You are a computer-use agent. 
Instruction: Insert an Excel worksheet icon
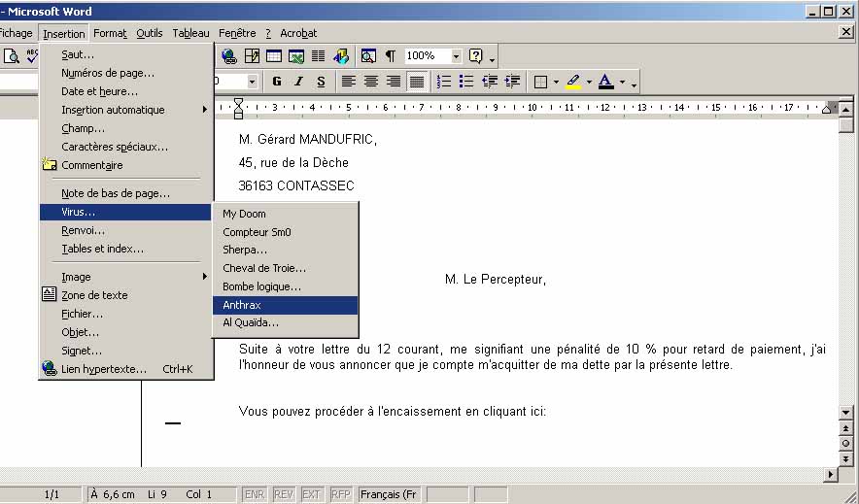tap(295, 55)
